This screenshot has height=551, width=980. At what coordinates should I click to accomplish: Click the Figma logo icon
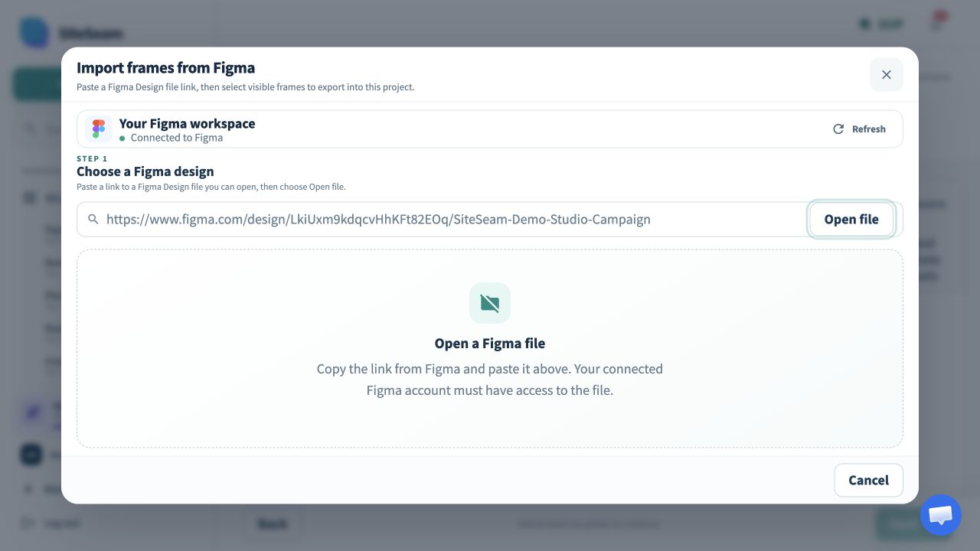pos(99,129)
